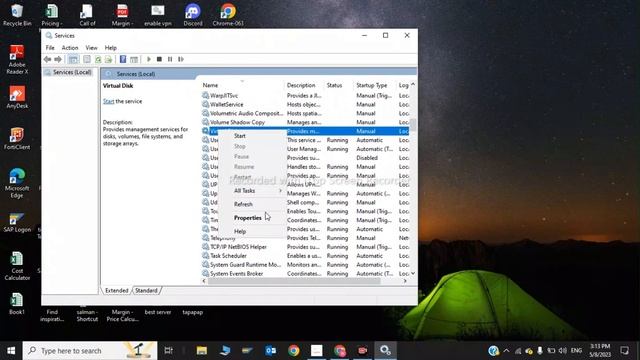Open File Explorer from the taskbar

[x=202, y=351]
